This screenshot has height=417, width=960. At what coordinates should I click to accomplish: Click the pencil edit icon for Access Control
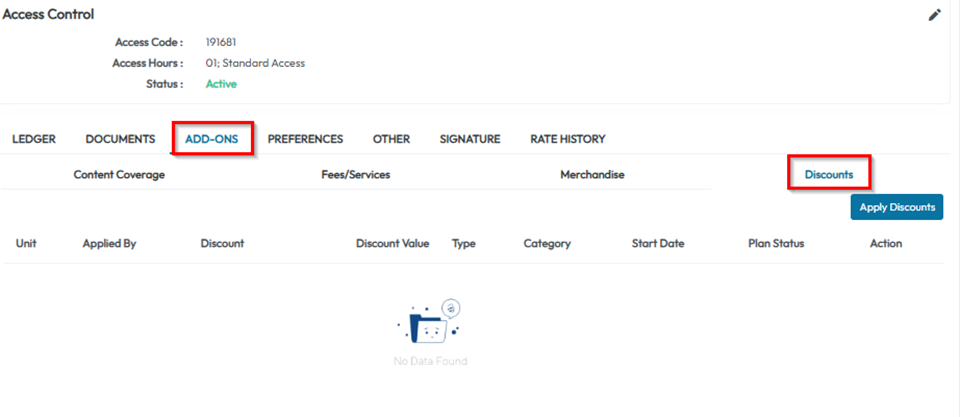935,15
